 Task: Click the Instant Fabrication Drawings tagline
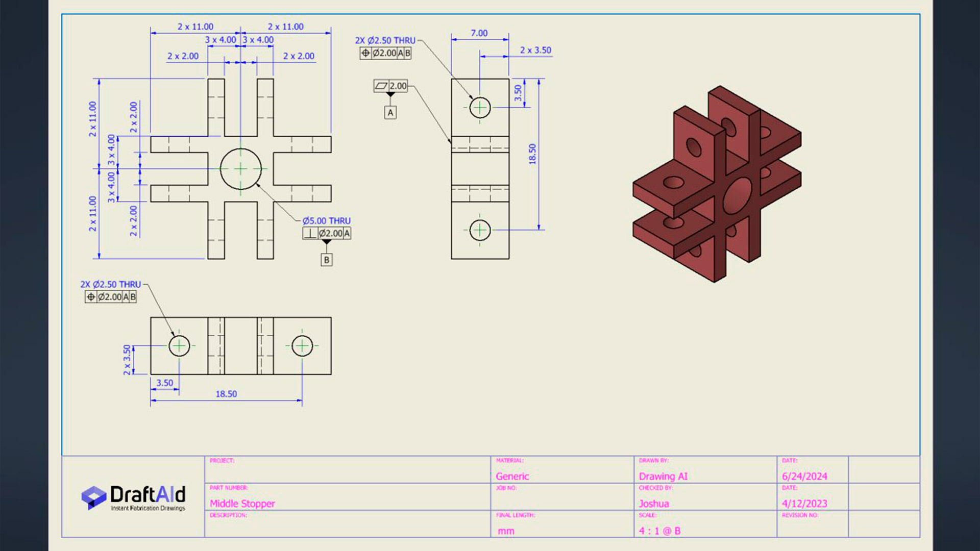(148, 508)
